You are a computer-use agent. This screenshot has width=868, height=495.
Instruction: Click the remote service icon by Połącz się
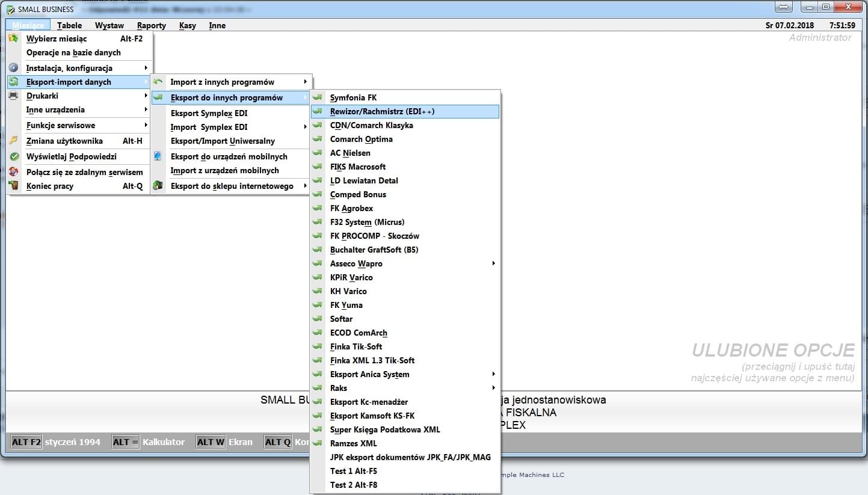coord(13,172)
